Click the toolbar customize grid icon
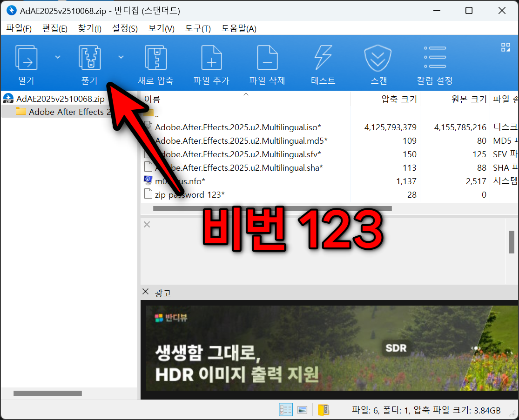The width and height of the screenshot is (519, 420). point(506,47)
